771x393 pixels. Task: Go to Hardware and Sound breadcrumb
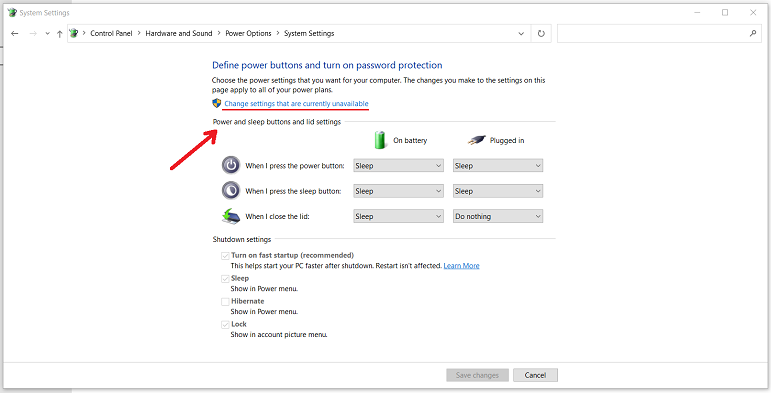(179, 33)
